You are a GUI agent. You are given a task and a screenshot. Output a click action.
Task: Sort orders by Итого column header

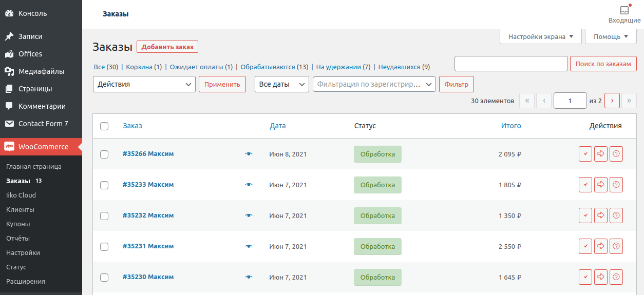(x=511, y=126)
